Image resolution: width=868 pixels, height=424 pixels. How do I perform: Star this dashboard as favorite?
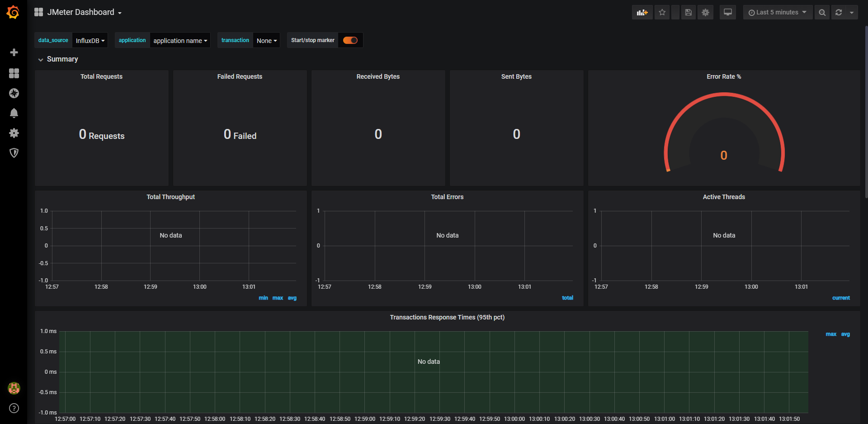pyautogui.click(x=662, y=12)
